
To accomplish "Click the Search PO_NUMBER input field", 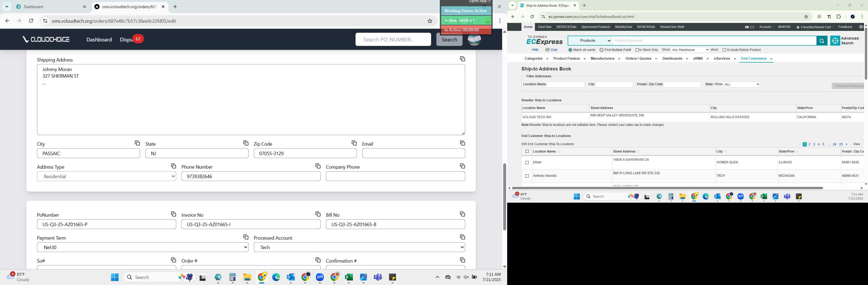I will 393,39.
